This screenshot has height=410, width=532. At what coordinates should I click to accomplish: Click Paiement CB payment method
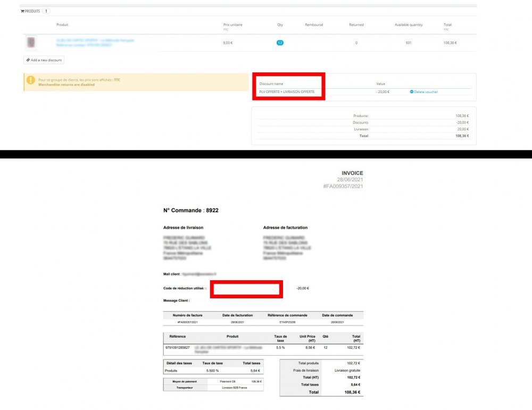[228, 381]
